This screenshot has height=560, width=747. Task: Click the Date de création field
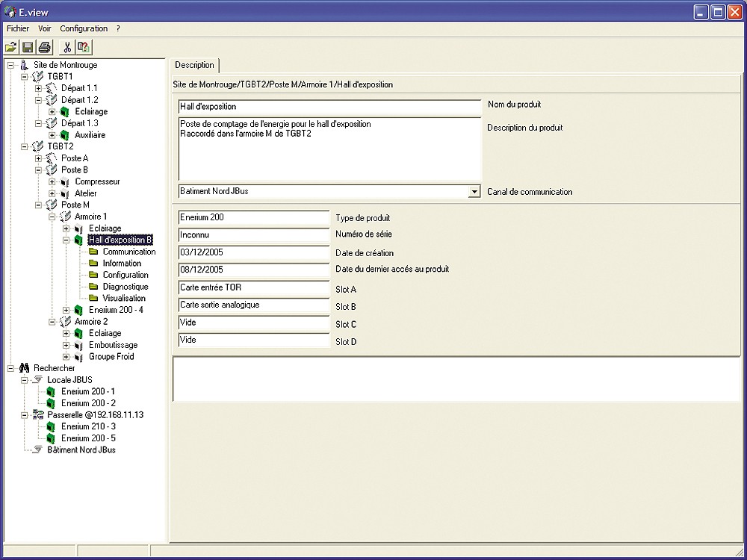point(254,252)
